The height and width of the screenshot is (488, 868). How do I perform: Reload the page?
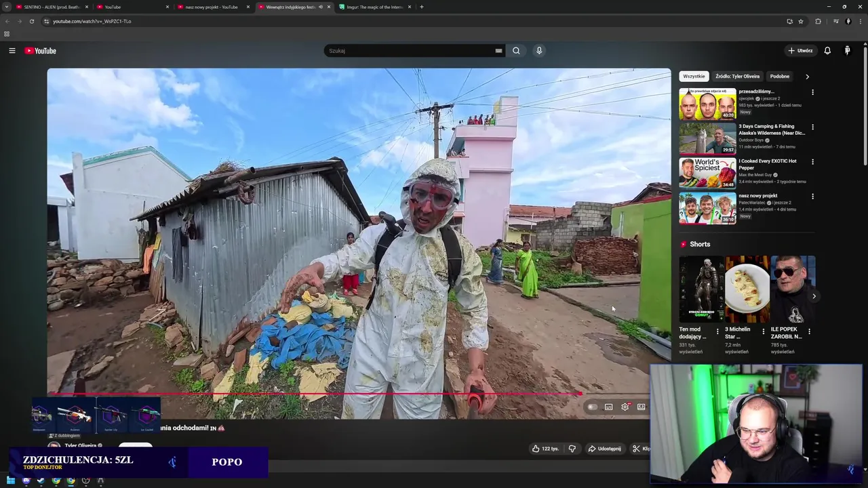31,21
